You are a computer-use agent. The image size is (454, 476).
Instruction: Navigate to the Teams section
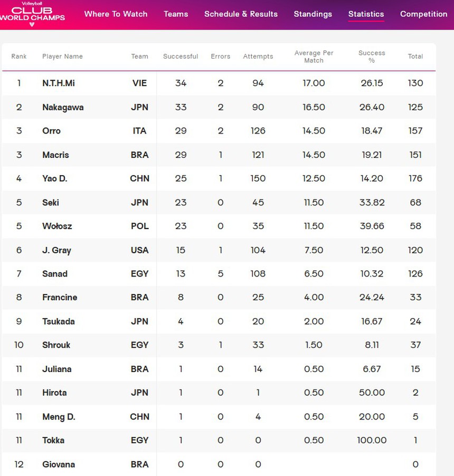[176, 14]
